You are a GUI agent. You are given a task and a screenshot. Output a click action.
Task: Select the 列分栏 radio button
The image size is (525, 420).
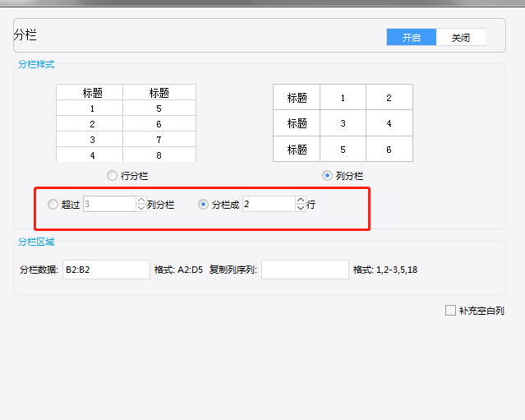328,176
